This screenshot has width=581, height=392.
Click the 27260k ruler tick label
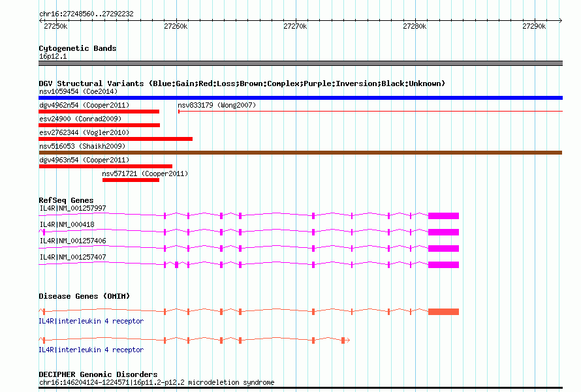pyautogui.click(x=176, y=26)
